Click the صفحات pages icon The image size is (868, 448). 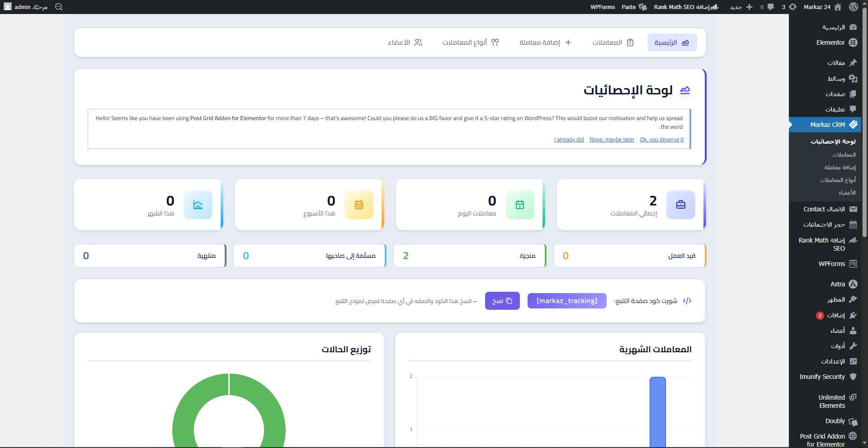853,94
